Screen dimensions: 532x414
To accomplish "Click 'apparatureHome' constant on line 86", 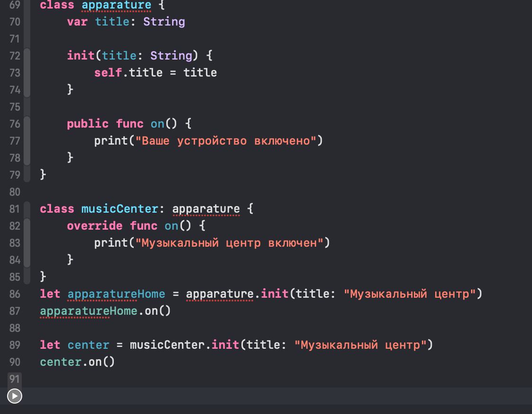I will click(x=116, y=294).
